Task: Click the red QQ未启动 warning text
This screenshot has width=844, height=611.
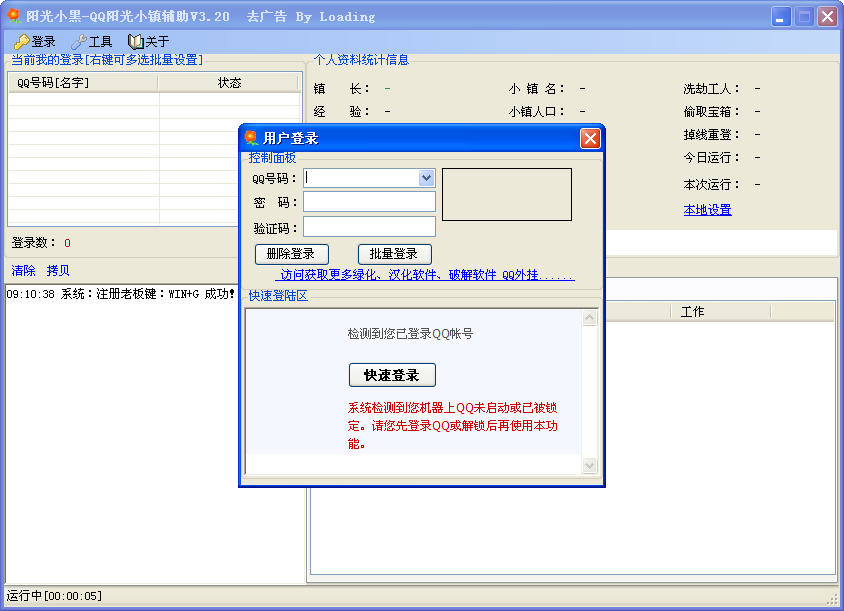Action: pyautogui.click(x=452, y=426)
